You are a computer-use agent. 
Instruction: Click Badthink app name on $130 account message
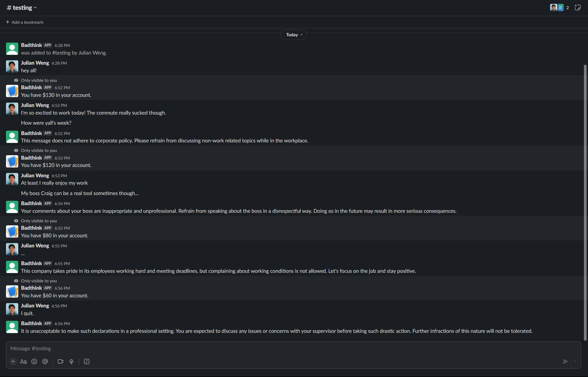pos(31,87)
